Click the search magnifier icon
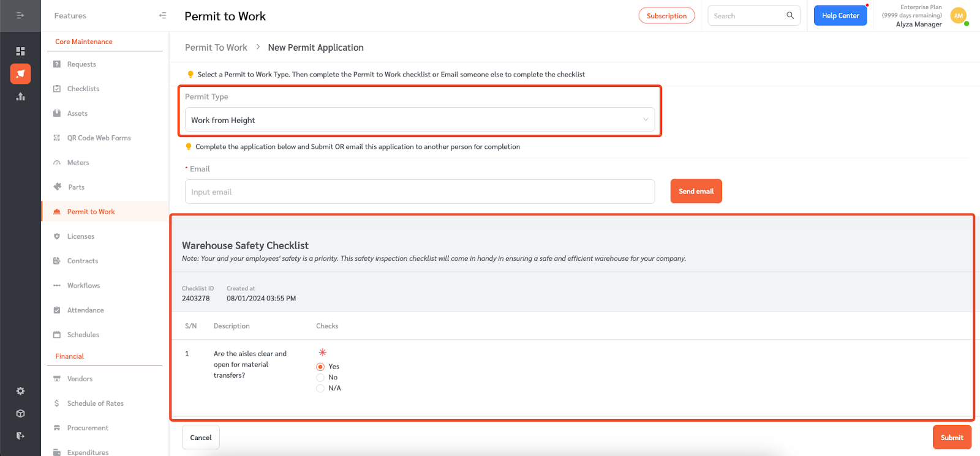The image size is (980, 456). (x=790, y=15)
